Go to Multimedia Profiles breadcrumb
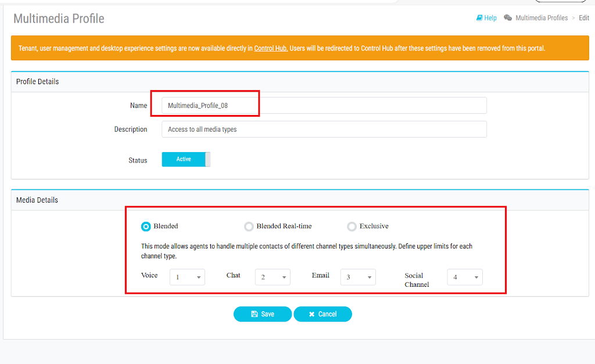The image size is (595, 364). (x=542, y=18)
